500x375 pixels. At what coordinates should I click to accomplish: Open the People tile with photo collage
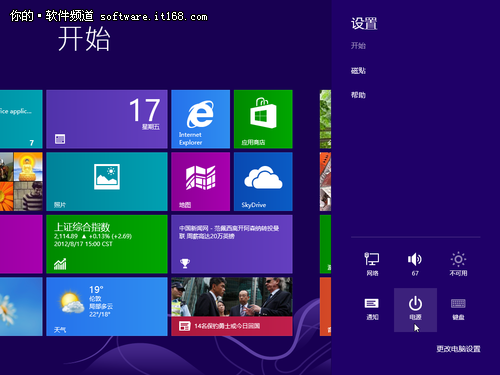tap(21, 182)
